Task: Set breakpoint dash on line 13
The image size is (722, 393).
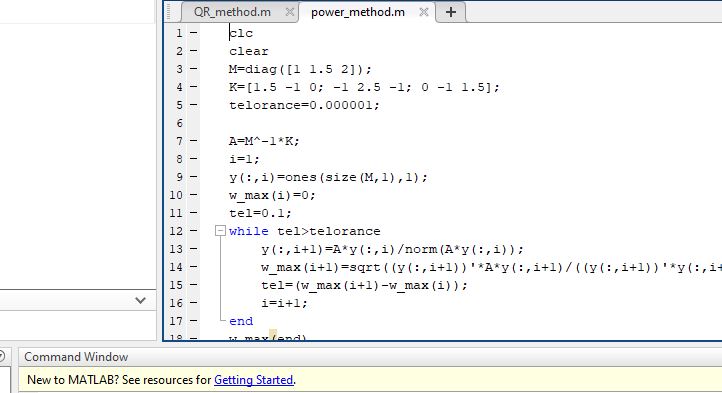Action: click(x=193, y=249)
